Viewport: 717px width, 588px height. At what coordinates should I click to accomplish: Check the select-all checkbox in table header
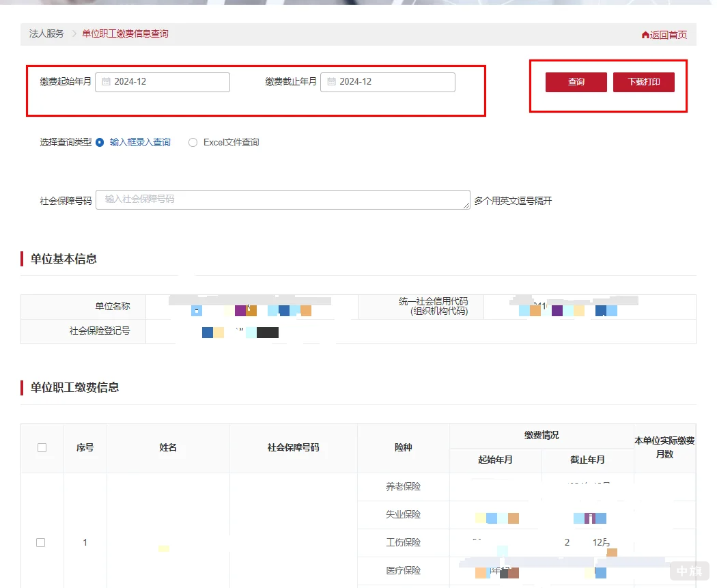(42, 447)
